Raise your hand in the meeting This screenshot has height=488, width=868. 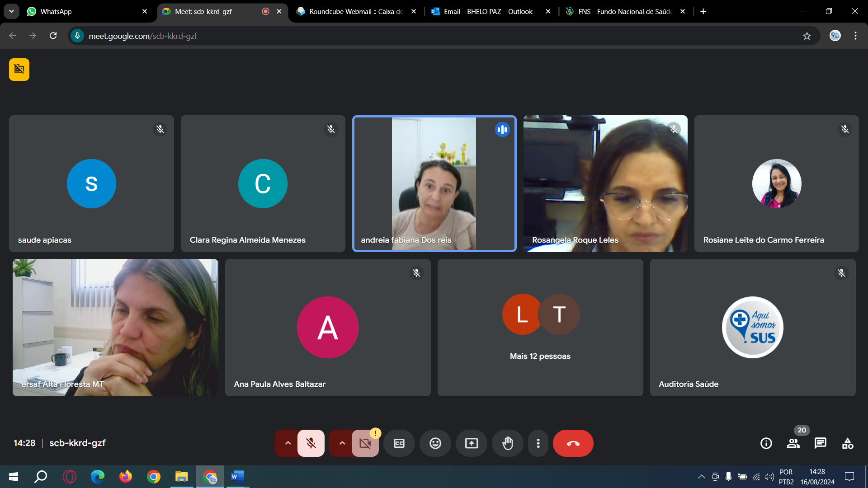click(x=508, y=443)
